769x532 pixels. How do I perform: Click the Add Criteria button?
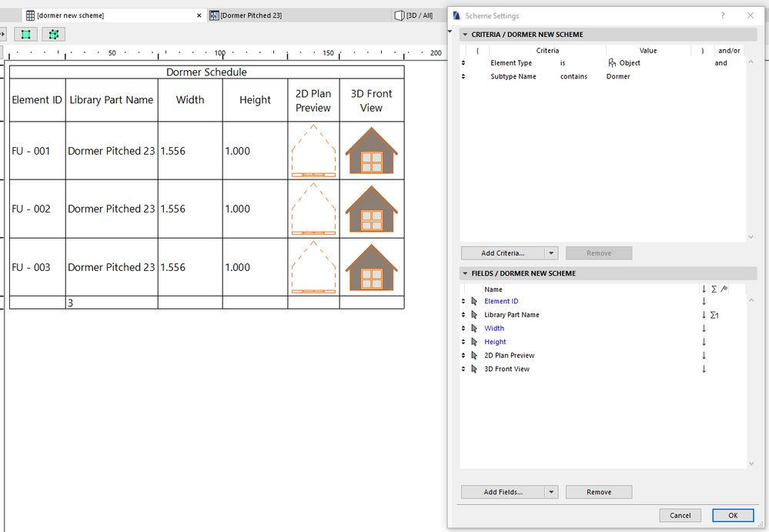[503, 253]
